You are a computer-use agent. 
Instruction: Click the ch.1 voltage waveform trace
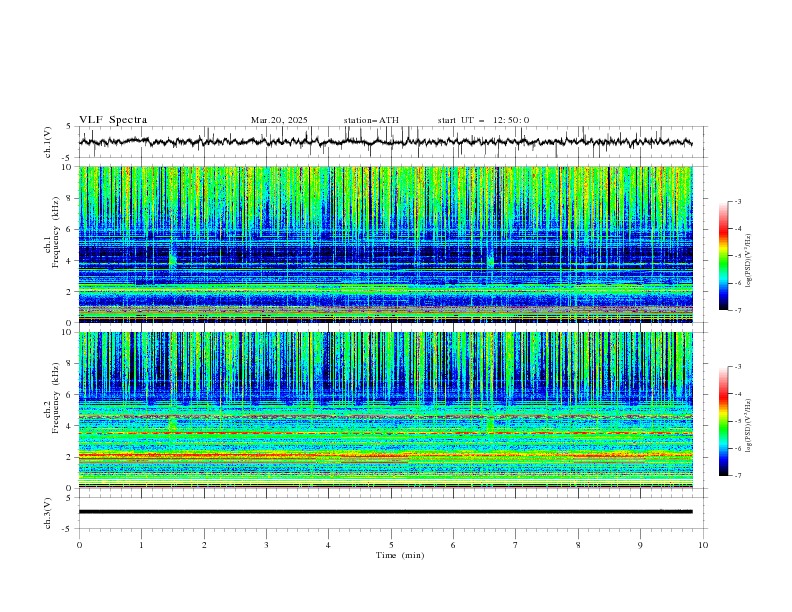(x=385, y=142)
